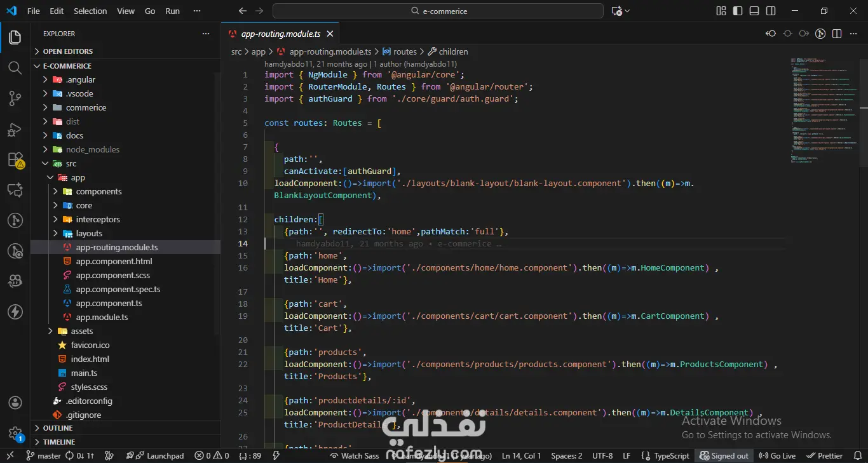Open the Search view in the activity bar
868x463 pixels.
click(x=15, y=68)
